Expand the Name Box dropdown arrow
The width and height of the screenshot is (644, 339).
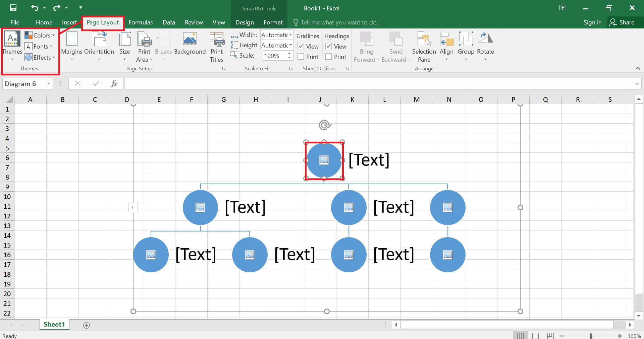click(49, 83)
